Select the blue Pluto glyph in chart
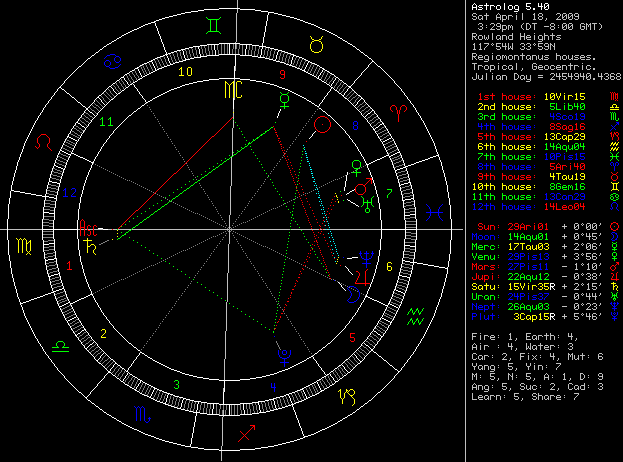The image size is (623, 462). (x=285, y=353)
